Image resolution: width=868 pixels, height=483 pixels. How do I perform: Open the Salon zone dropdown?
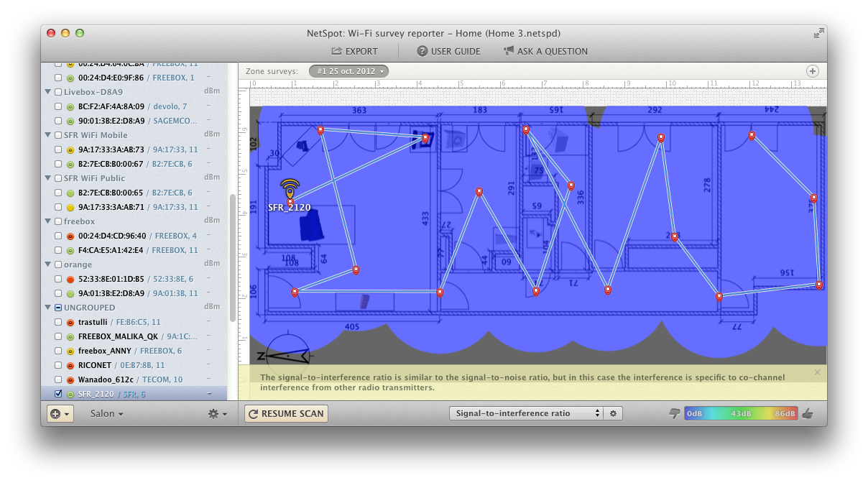(106, 414)
